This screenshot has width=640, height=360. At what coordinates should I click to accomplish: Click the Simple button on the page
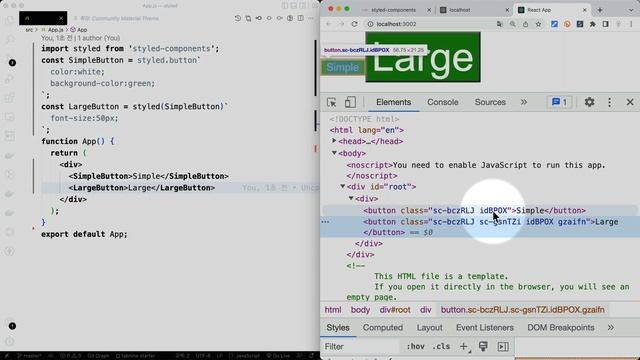coord(342,67)
